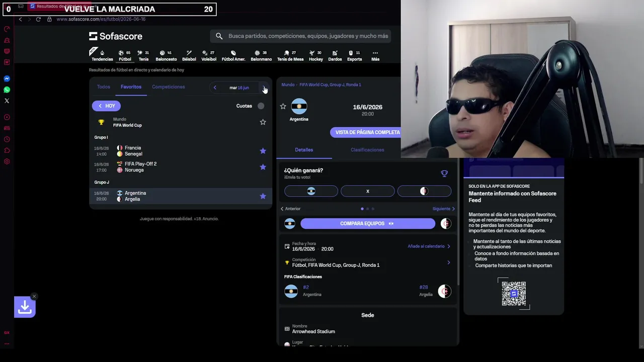Unfavorite the Argentina vs Argelia match

coord(263,196)
